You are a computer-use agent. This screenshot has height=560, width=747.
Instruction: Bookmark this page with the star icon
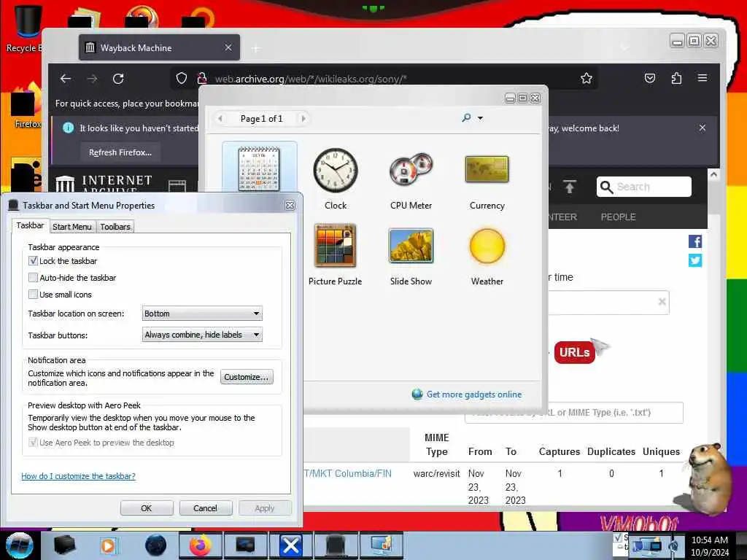(587, 78)
